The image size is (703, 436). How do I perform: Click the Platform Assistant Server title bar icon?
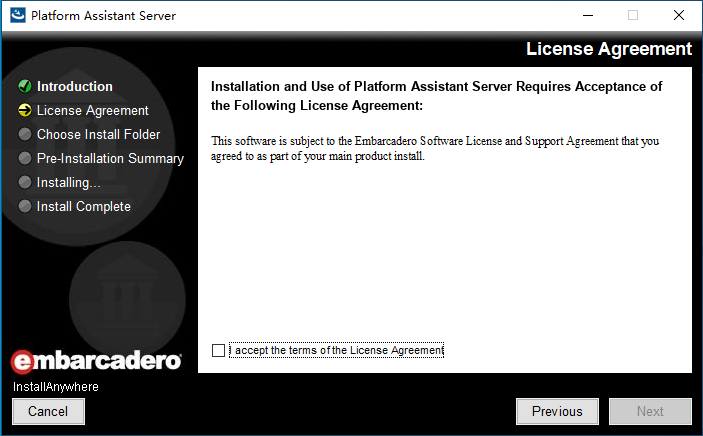click(x=17, y=16)
